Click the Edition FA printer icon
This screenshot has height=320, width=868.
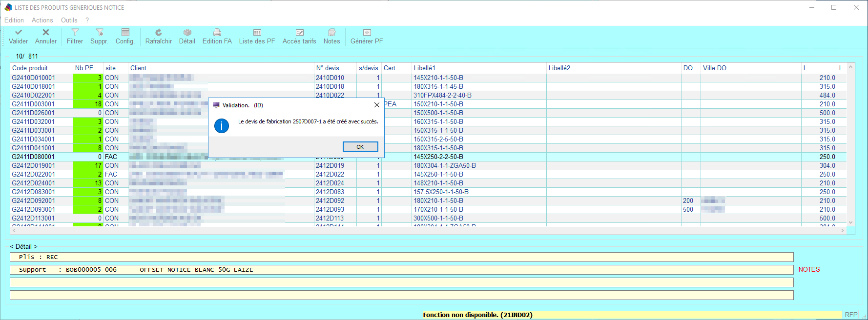coord(217,32)
